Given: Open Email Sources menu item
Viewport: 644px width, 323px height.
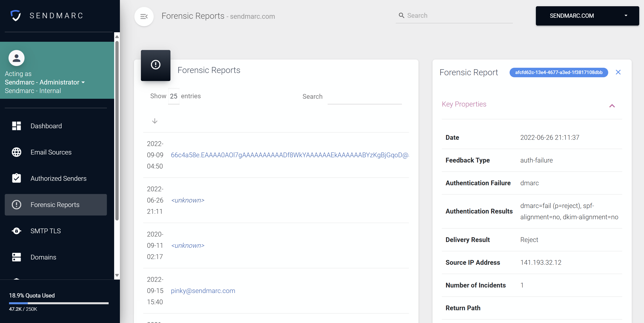Looking at the screenshot, I should (56, 152).
